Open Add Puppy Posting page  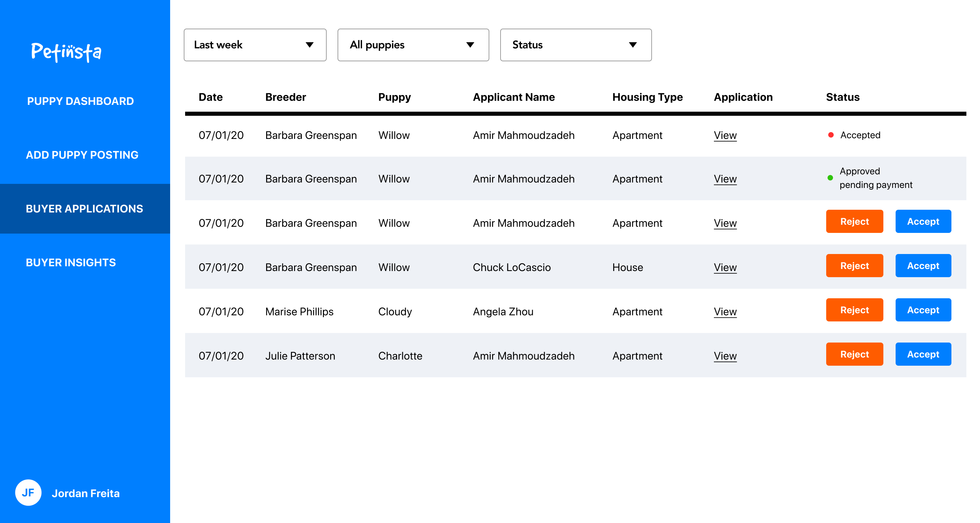coord(82,155)
